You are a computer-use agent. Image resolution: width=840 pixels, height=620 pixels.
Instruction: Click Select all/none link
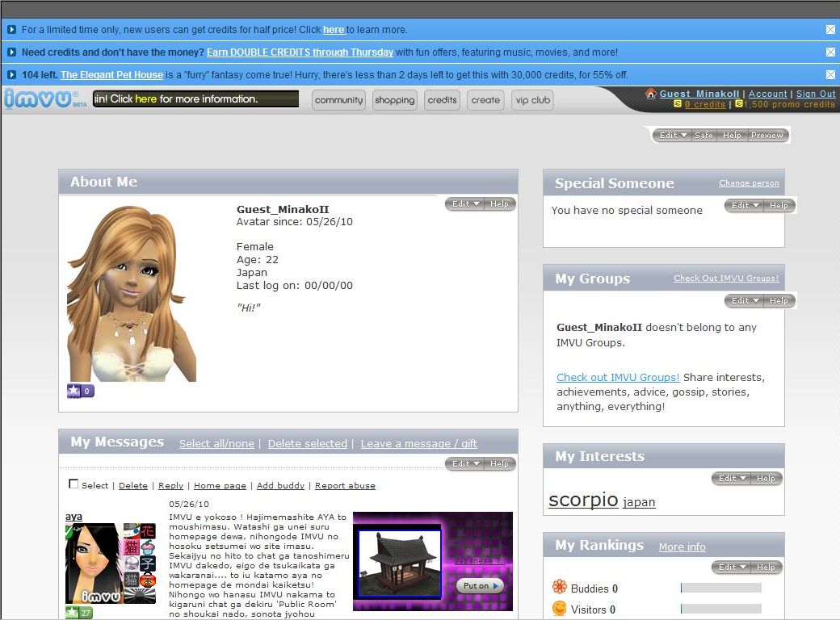click(216, 443)
